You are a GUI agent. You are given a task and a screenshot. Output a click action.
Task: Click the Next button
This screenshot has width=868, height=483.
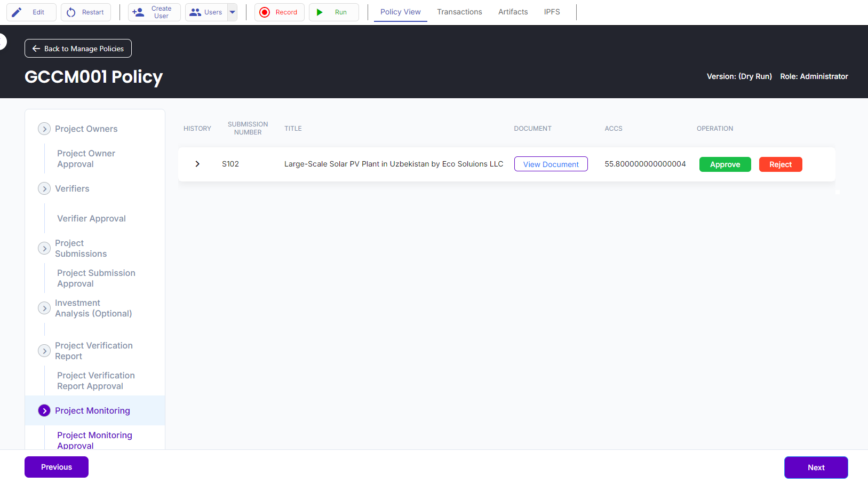coord(815,468)
